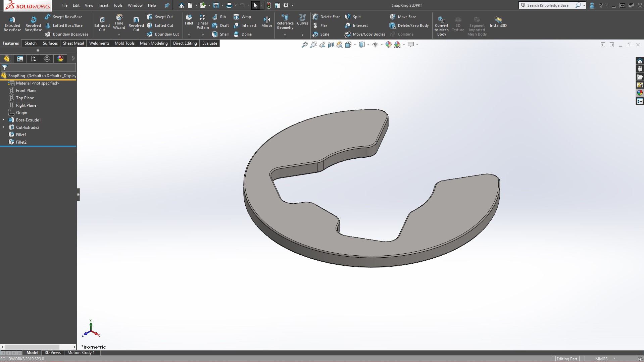644x362 pixels.
Task: Toggle the Hide/Show Items eye icon
Action: click(x=375, y=45)
